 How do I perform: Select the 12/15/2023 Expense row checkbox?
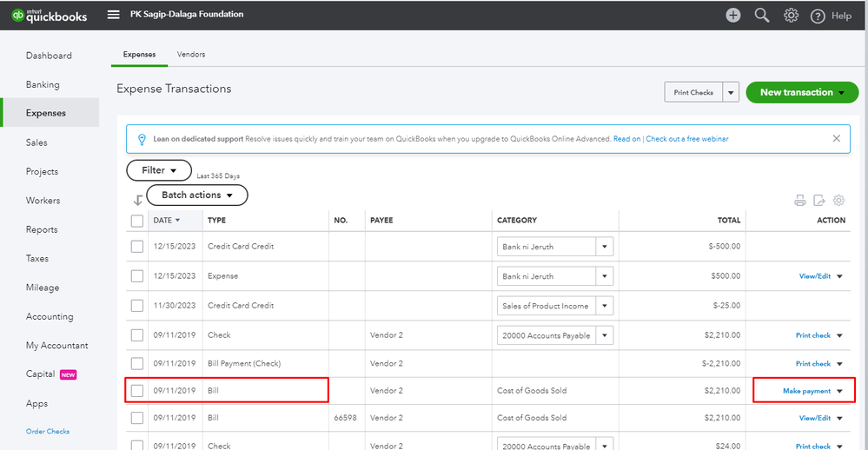137,276
